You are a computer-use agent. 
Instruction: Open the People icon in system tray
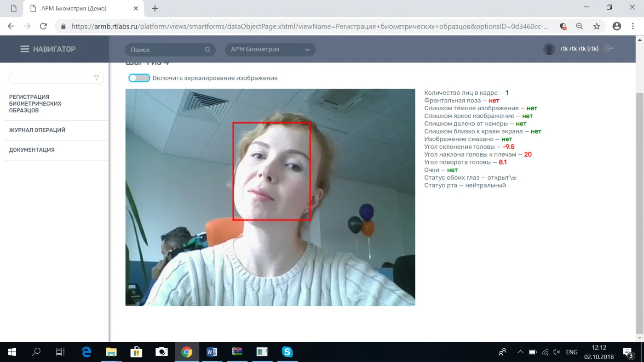[x=502, y=352]
